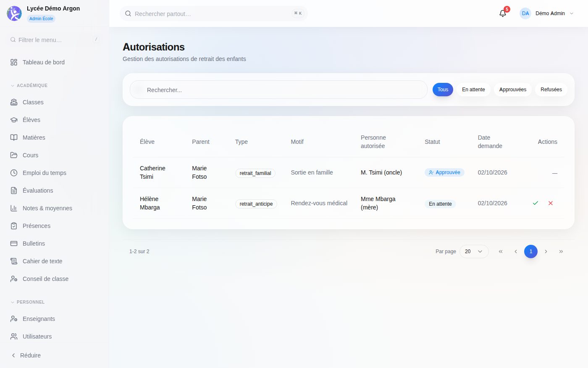The image size is (588, 368).
Task: Open the Démo Admin account menu
Action: coord(546,13)
